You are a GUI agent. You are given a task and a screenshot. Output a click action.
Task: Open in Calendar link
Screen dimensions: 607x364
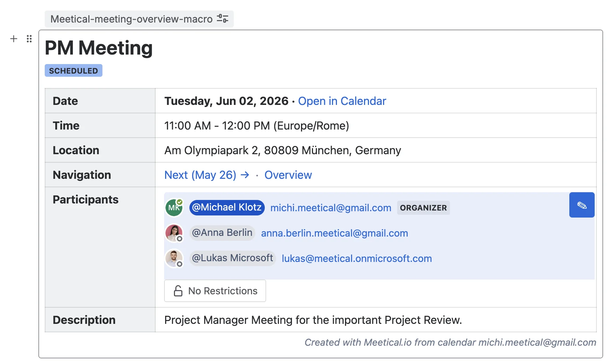(x=342, y=101)
